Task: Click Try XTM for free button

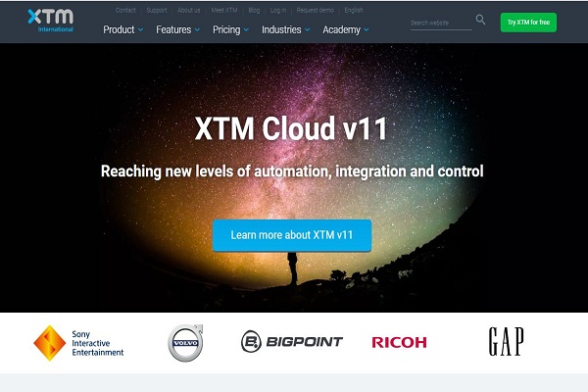Action: pyautogui.click(x=528, y=23)
